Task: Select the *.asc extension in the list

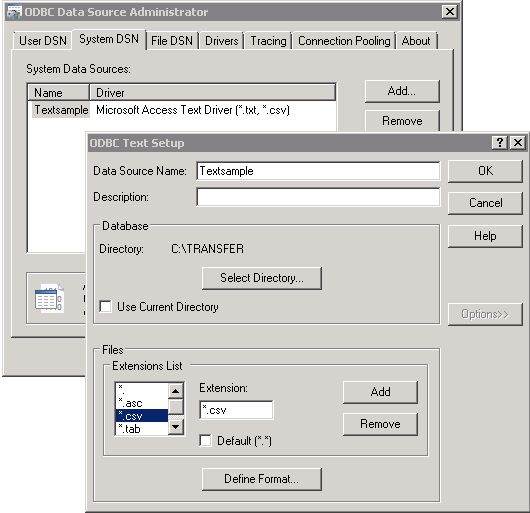Action: (x=142, y=403)
